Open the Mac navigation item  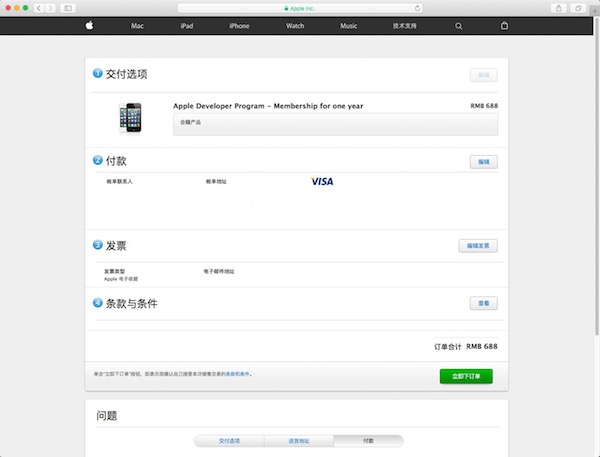137,26
